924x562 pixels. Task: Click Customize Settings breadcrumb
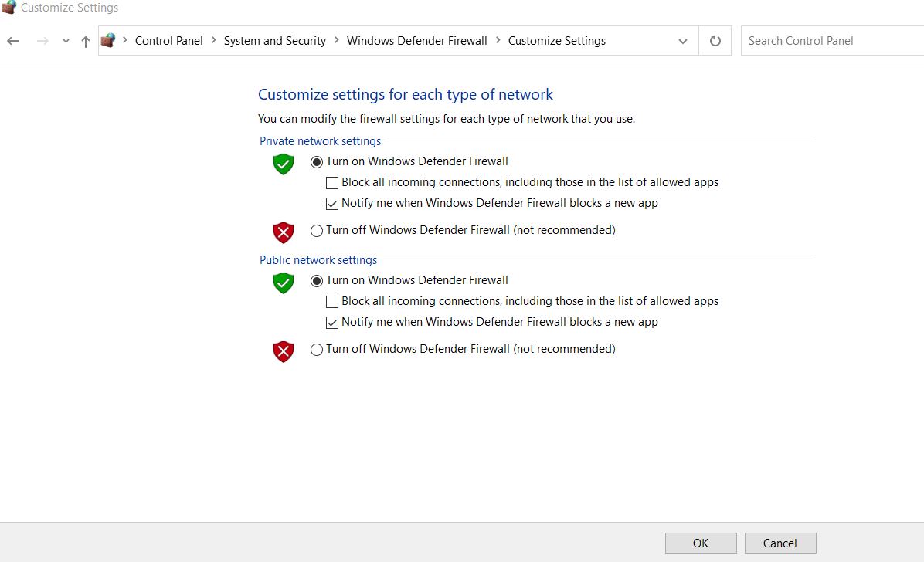pyautogui.click(x=557, y=41)
